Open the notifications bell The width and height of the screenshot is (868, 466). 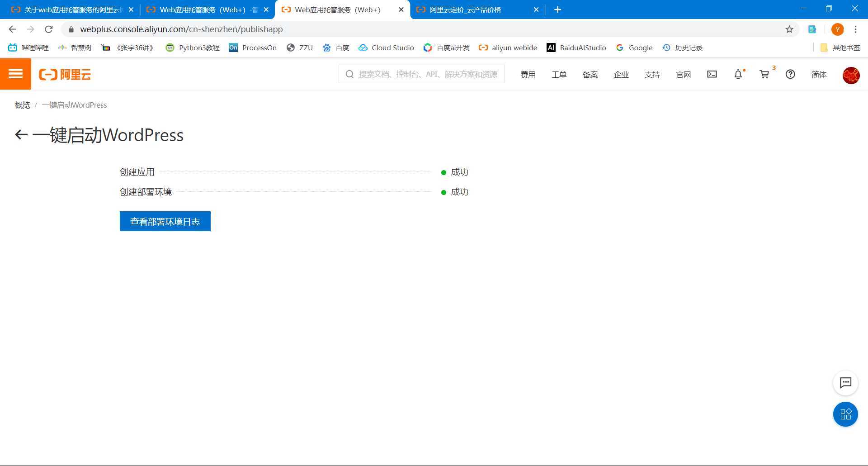pos(738,74)
